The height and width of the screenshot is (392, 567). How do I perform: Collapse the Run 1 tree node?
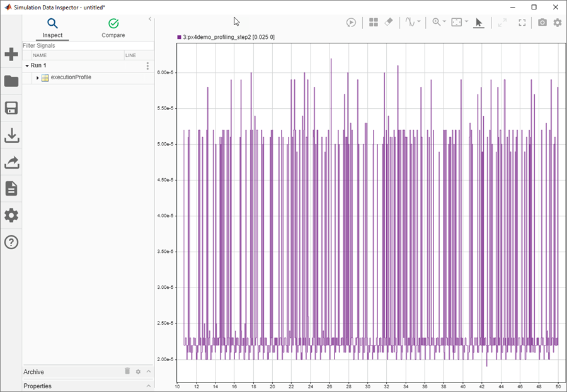click(x=27, y=65)
